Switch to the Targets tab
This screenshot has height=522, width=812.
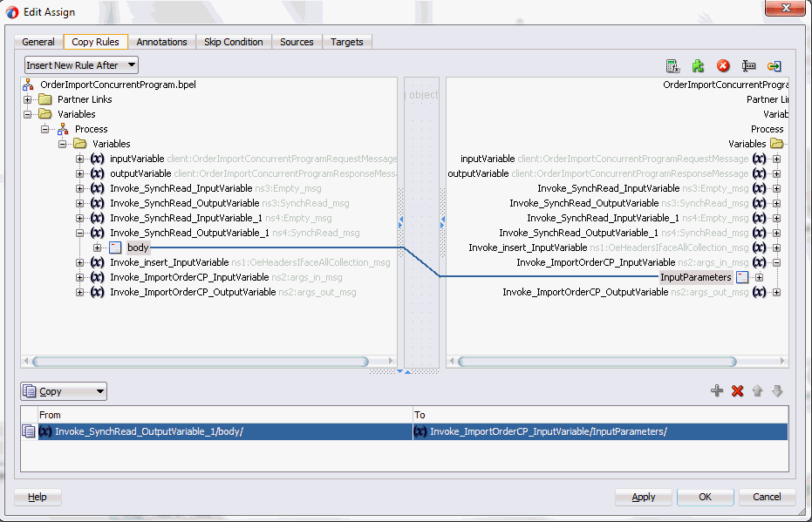347,42
